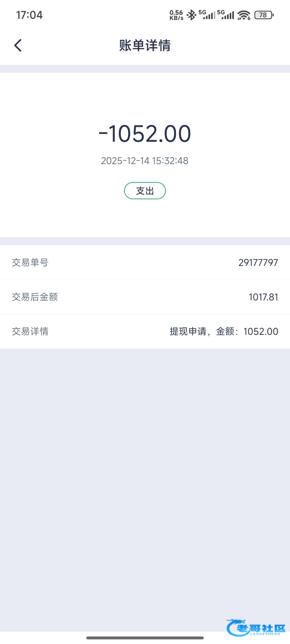Tap the 0.56 KB/s network speed indicator
The image size is (290, 644).
click(176, 15)
